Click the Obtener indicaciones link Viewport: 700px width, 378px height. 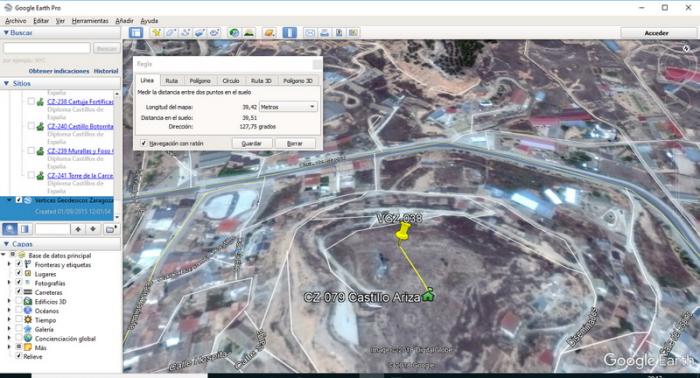click(59, 71)
